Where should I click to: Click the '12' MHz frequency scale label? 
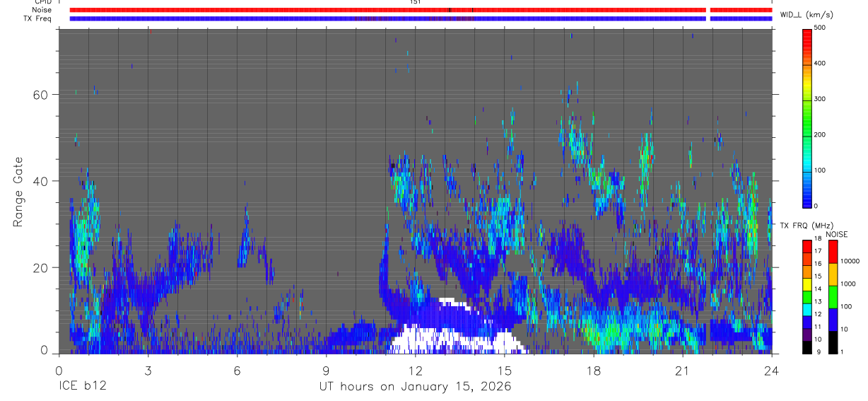click(817, 314)
